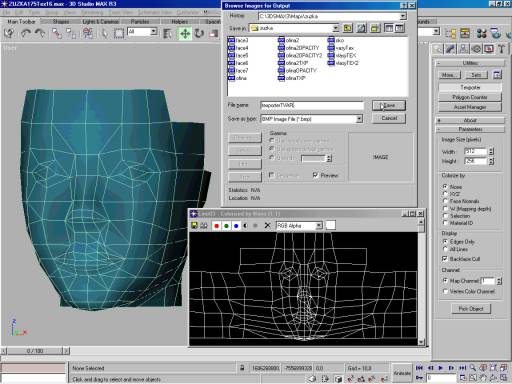Image resolution: width=512 pixels, height=384 pixels.
Task: Open Save as type dropdown
Action: click(x=359, y=119)
